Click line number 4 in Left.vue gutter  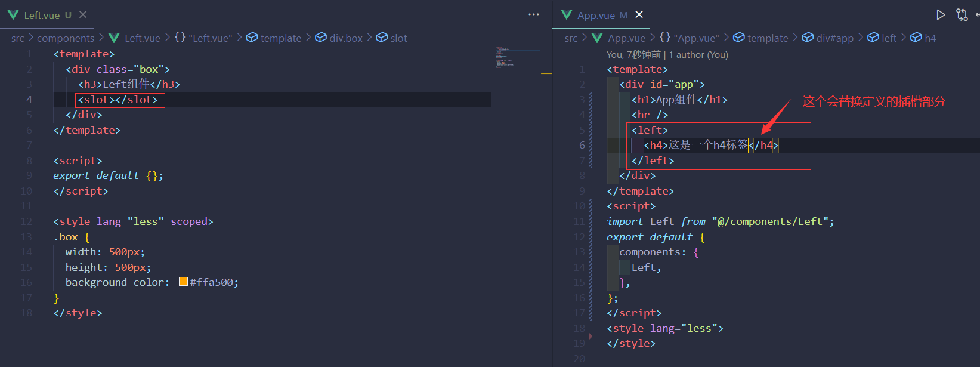pos(29,100)
